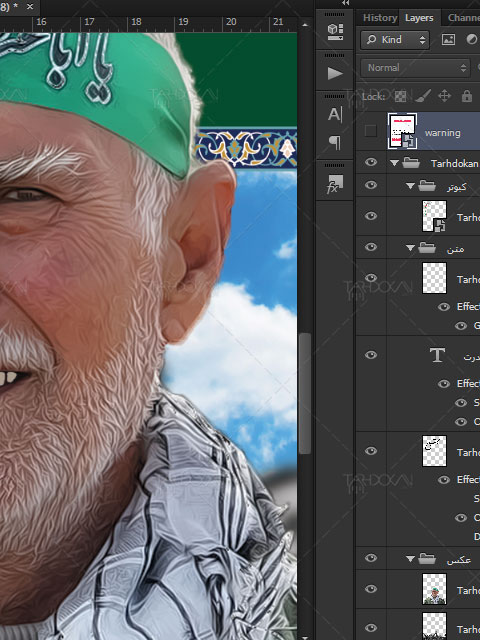This screenshot has height=640, width=480.
Task: Close the document tab with ×
Action: pyautogui.click(x=30, y=7)
